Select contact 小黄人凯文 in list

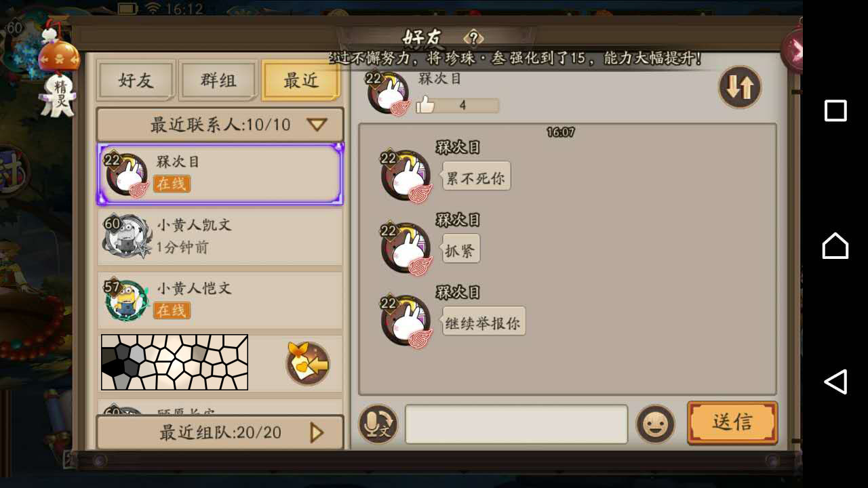click(x=220, y=237)
